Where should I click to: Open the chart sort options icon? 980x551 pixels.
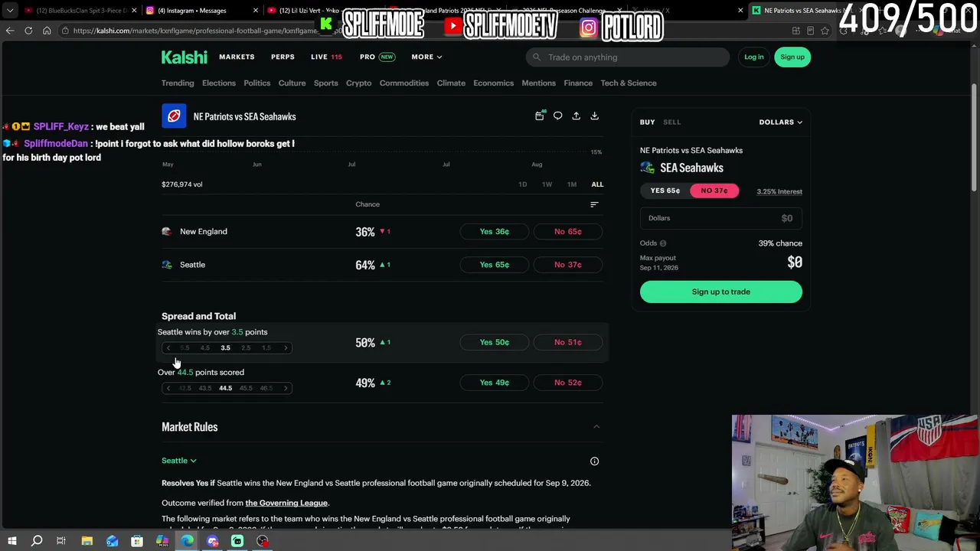pyautogui.click(x=594, y=204)
